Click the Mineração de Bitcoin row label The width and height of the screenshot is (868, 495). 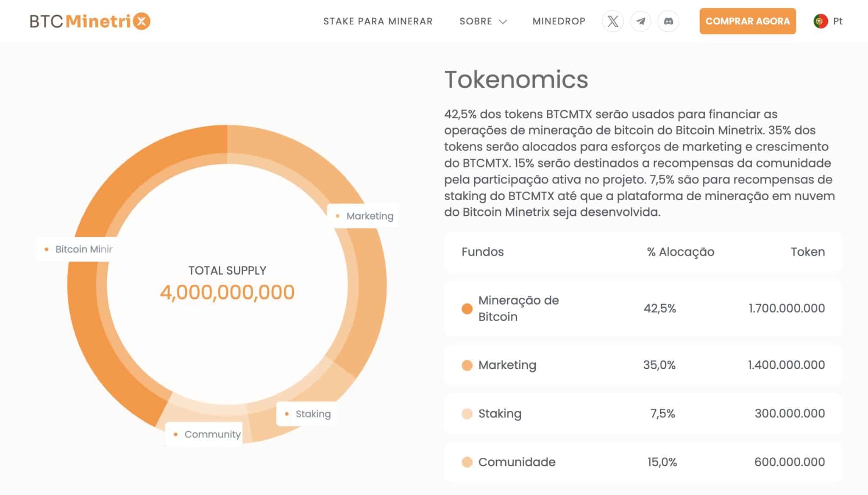coord(519,309)
